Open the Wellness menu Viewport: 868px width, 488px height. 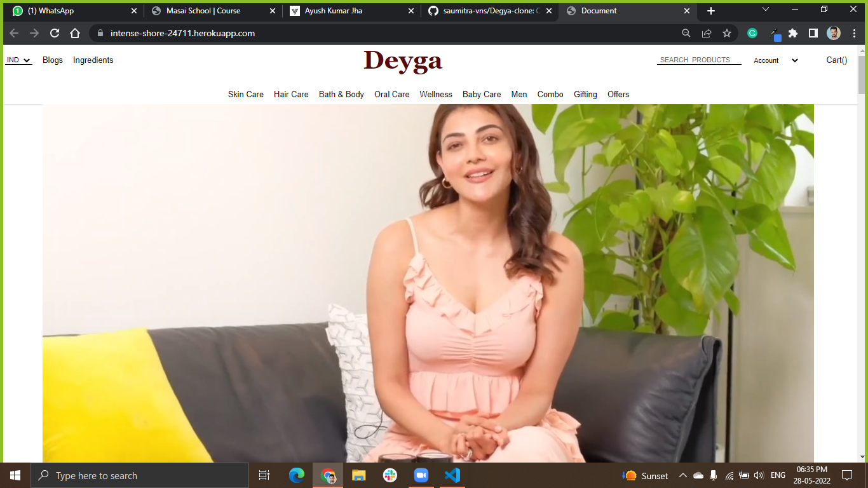(436, 94)
